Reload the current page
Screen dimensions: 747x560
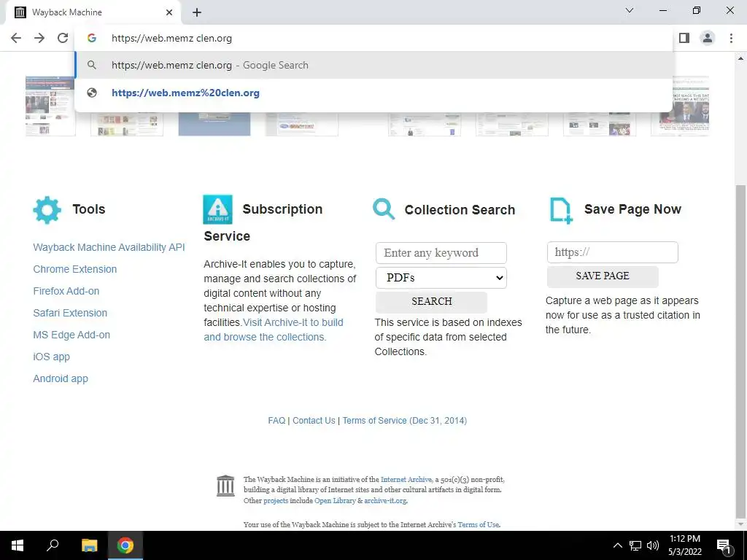(x=63, y=38)
